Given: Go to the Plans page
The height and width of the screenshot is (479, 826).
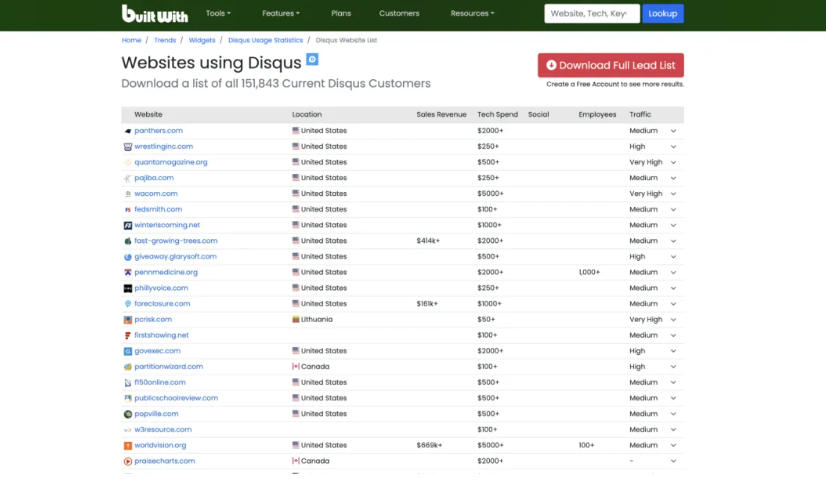Looking at the screenshot, I should [x=341, y=14].
